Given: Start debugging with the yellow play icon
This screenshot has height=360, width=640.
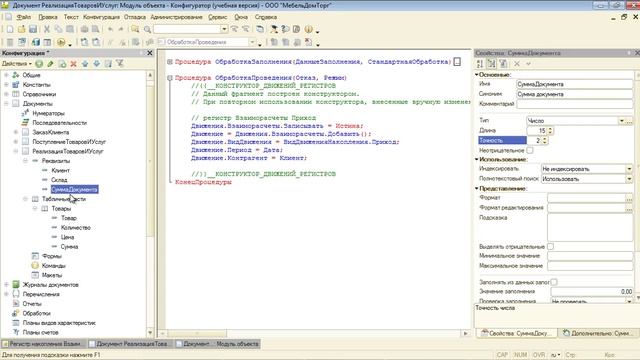Looking at the screenshot, I should (x=61, y=42).
